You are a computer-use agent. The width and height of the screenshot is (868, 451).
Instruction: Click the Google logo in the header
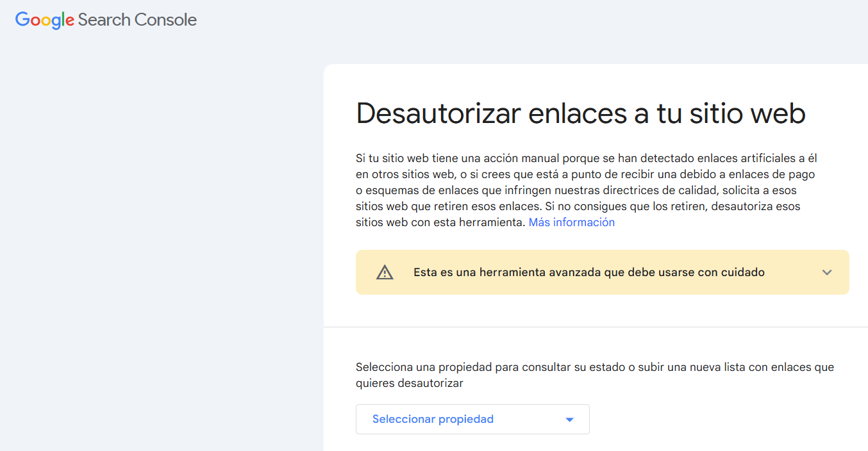45,20
